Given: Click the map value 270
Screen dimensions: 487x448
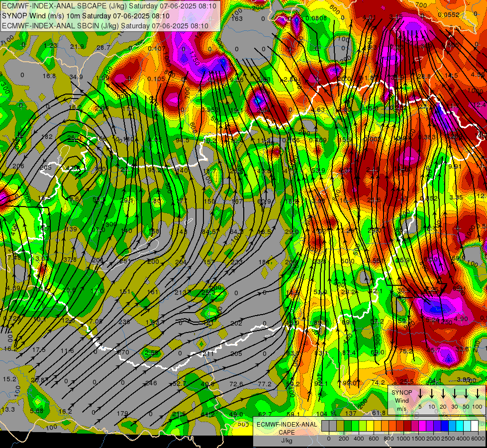Looking at the screenshot, I should pos(123,352).
